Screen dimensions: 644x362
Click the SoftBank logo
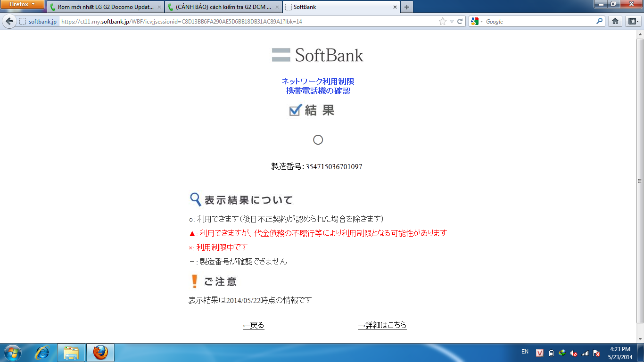318,55
